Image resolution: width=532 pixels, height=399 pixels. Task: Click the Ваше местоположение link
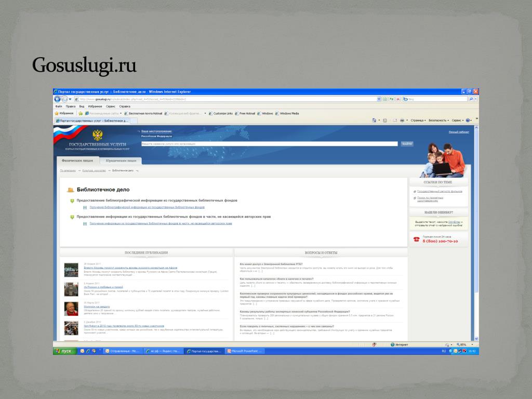tap(156, 131)
